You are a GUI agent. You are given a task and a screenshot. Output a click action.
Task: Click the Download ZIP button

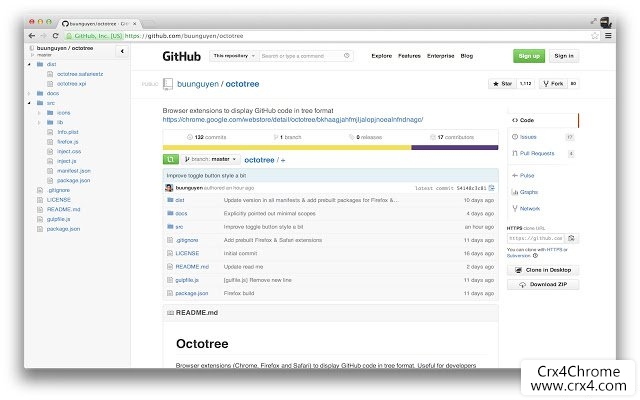pyautogui.click(x=543, y=284)
